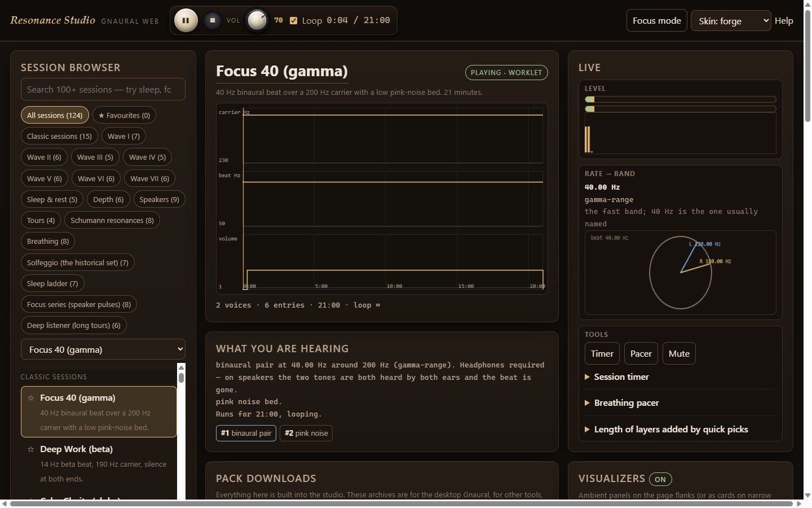
Task: Click the horizontal page scrollbar
Action: pos(401,503)
